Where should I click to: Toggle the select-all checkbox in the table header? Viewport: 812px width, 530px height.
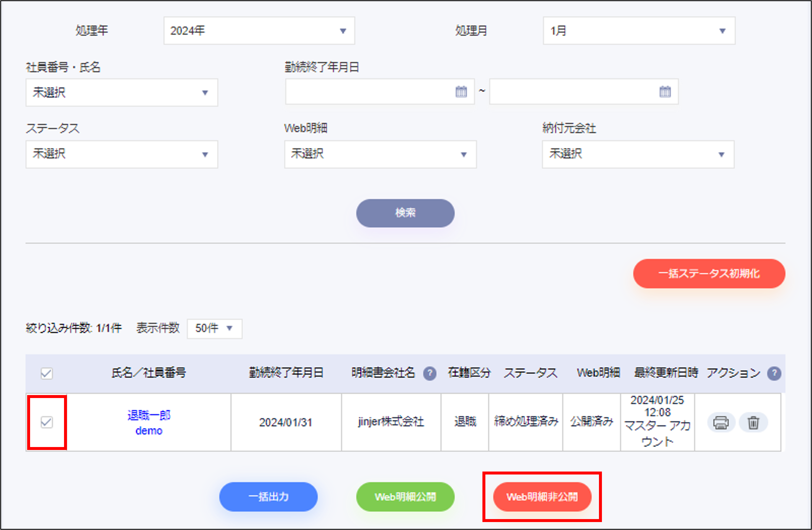coord(46,373)
